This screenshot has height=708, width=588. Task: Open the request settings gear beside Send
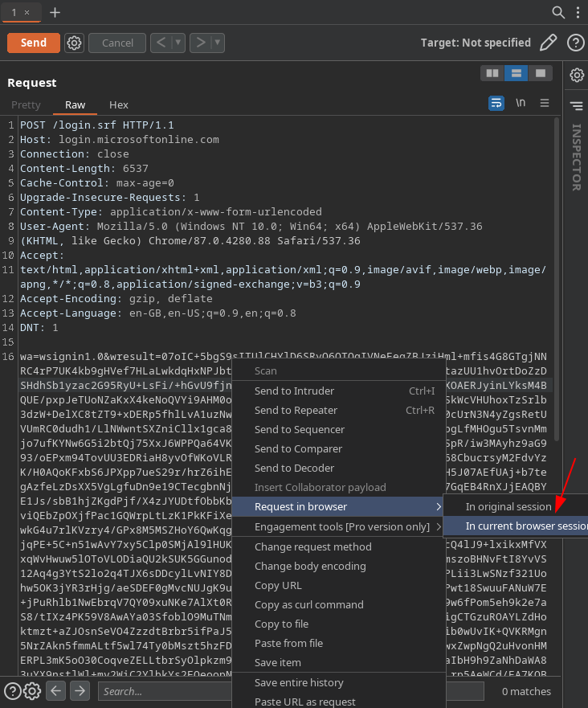point(74,43)
